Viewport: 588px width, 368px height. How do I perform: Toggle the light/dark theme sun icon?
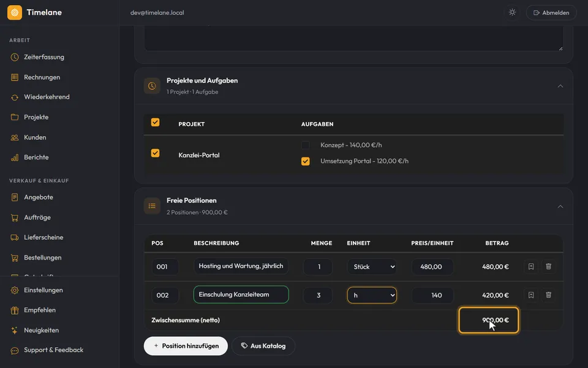pos(512,12)
